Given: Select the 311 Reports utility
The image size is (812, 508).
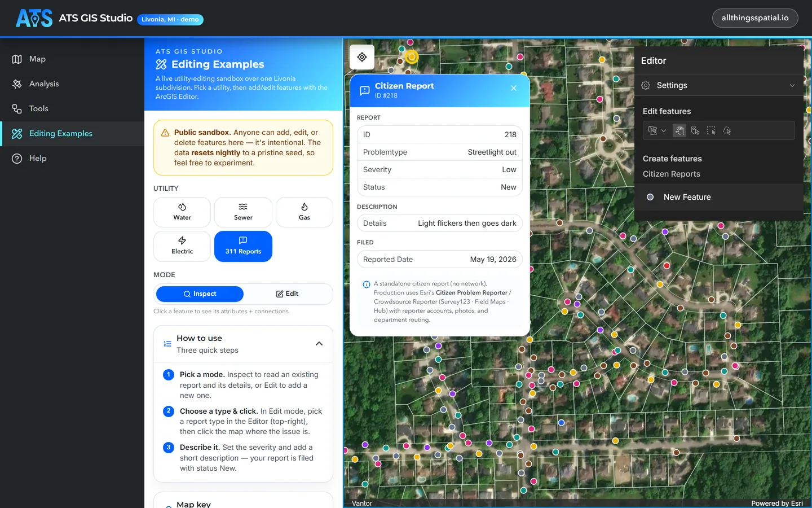Looking at the screenshot, I should click(243, 246).
